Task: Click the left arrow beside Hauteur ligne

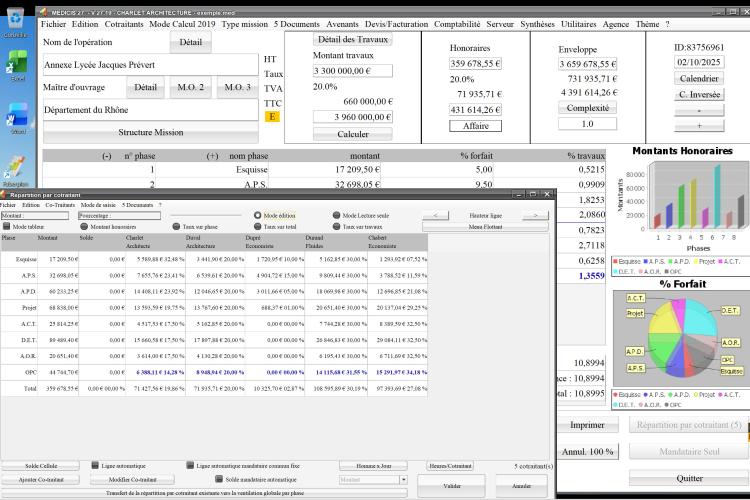Action: click(435, 215)
